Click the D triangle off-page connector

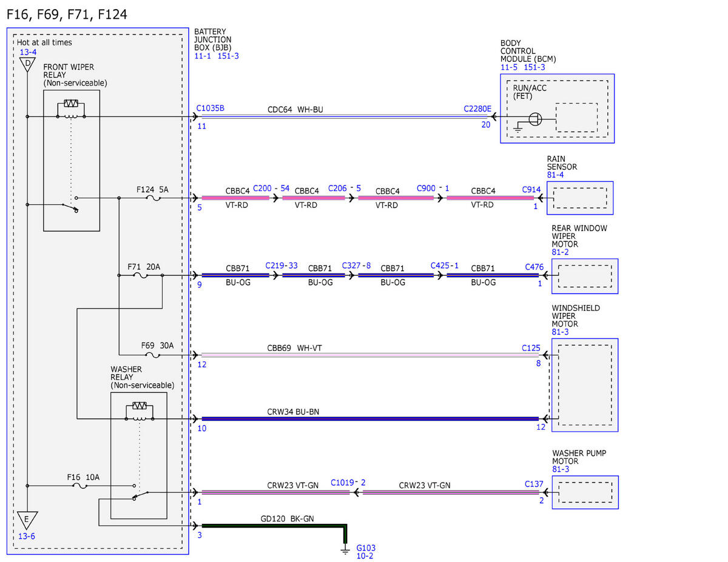click(x=27, y=65)
